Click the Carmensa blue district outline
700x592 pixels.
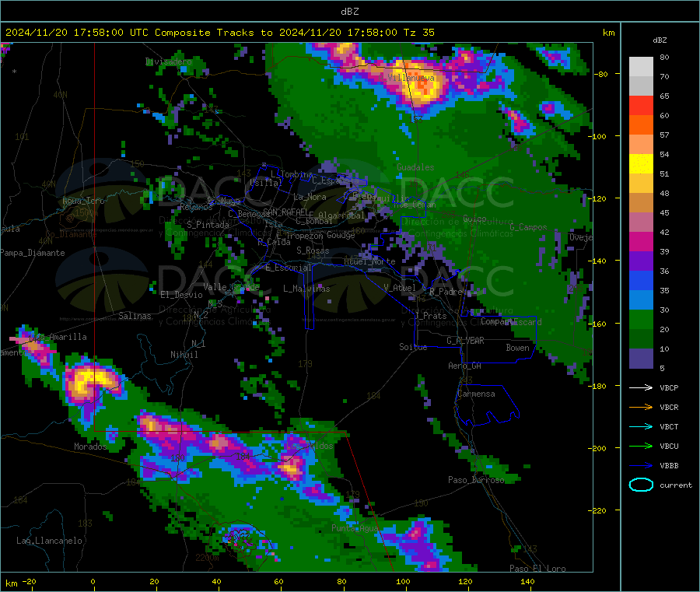[488, 405]
